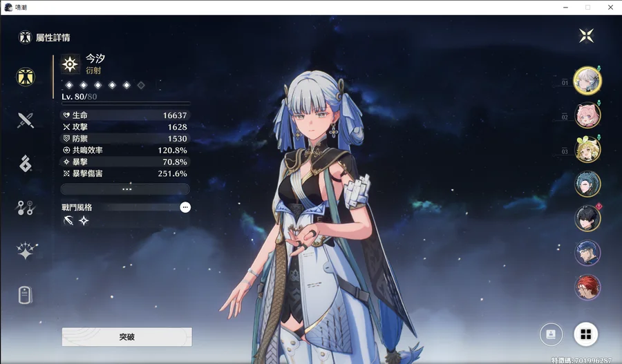Click the 突破 ascension button

coord(127,336)
